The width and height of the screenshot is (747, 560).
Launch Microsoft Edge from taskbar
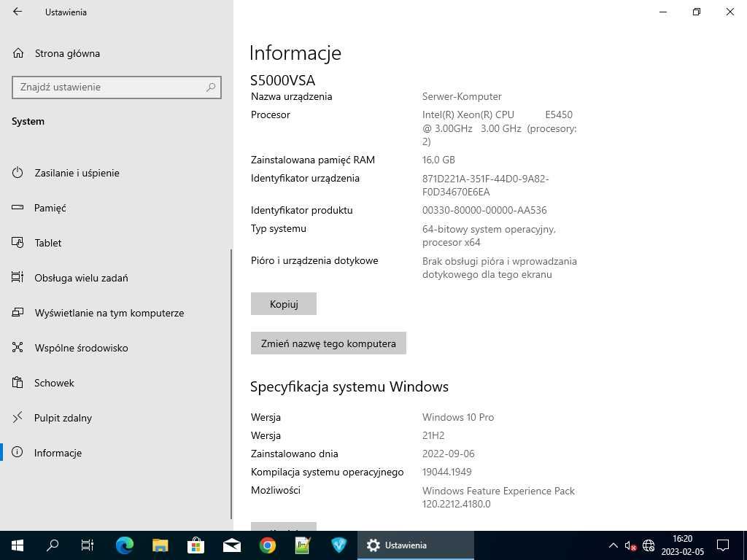click(124, 545)
